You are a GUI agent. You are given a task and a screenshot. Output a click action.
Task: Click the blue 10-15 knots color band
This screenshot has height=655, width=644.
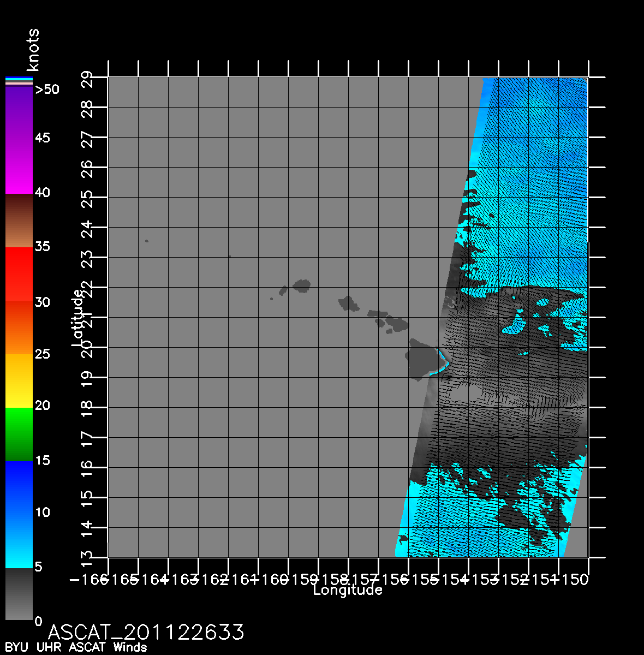[x=19, y=487]
